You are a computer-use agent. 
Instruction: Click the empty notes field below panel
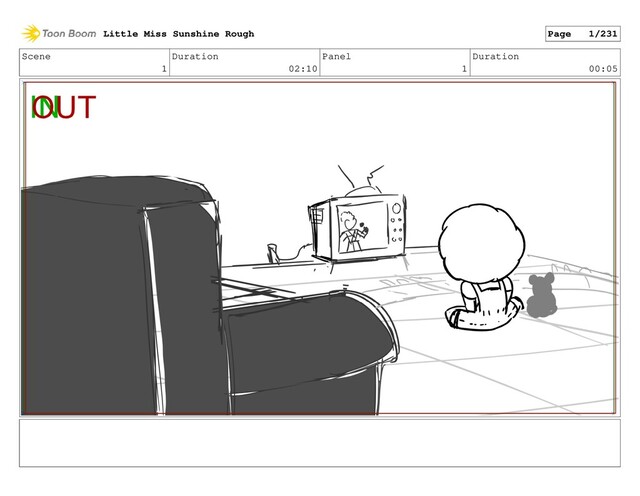pyautogui.click(x=320, y=443)
